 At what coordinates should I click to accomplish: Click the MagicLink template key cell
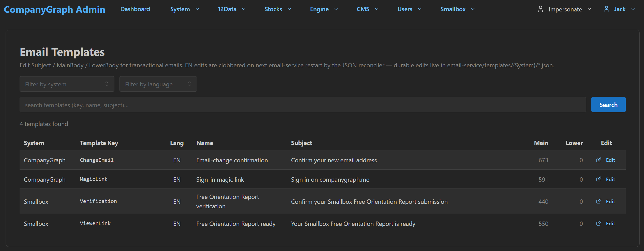(x=94, y=179)
